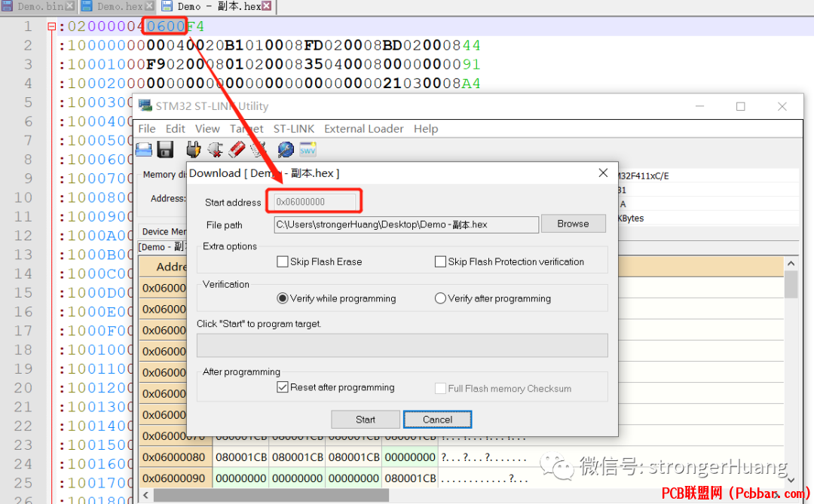Screen dimensions: 814x504
Task: Click the save-state icon on Demo.bin tab
Action: click(8, 6)
